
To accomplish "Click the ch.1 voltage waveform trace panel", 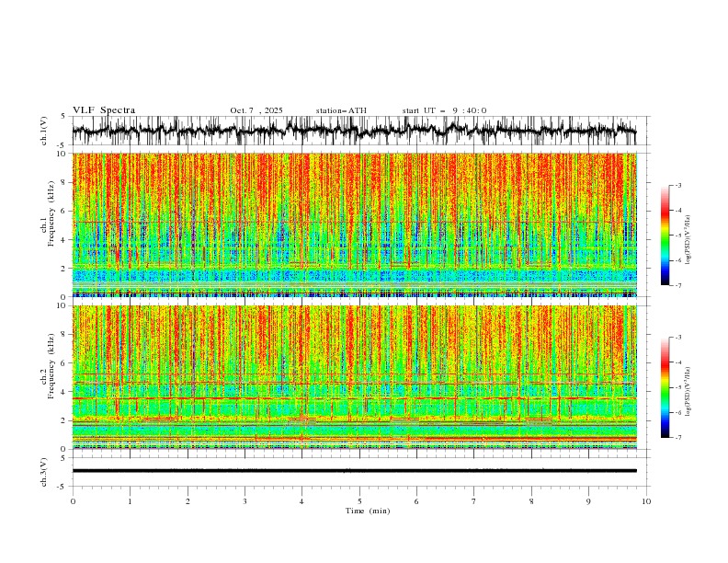I will (361, 131).
